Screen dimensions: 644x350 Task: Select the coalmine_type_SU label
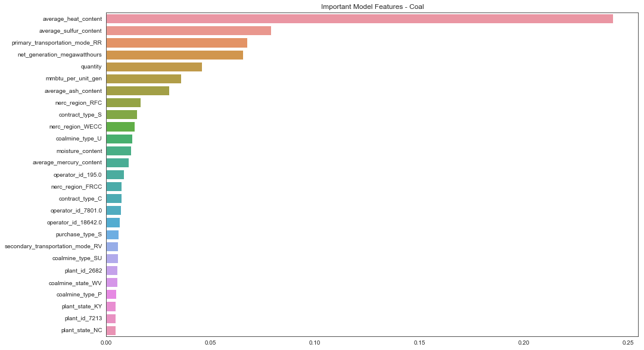(77, 258)
